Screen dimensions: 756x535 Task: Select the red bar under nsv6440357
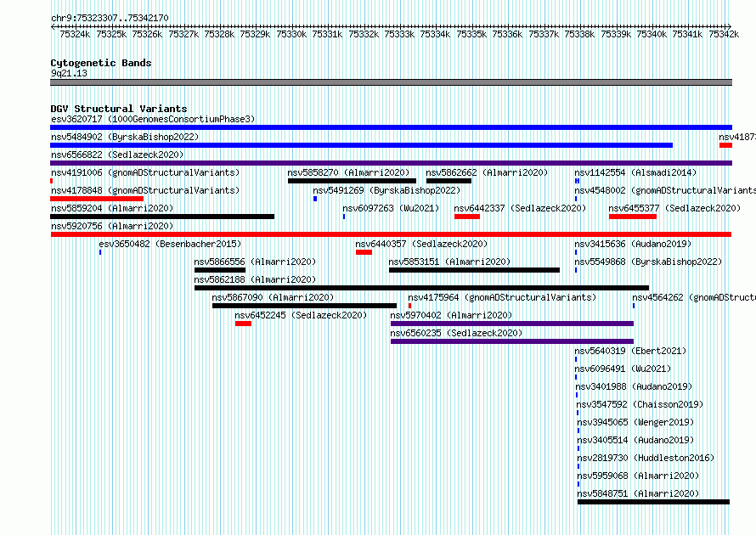coord(364,252)
